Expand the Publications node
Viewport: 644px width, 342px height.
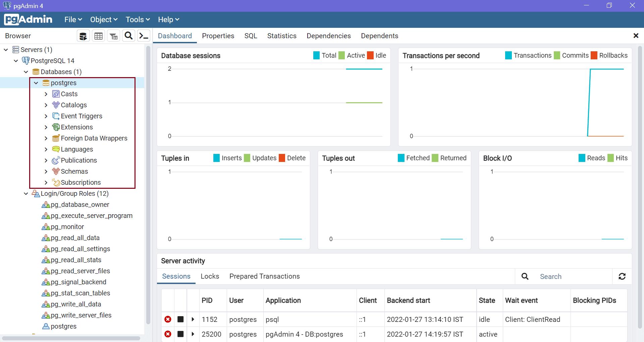point(46,160)
